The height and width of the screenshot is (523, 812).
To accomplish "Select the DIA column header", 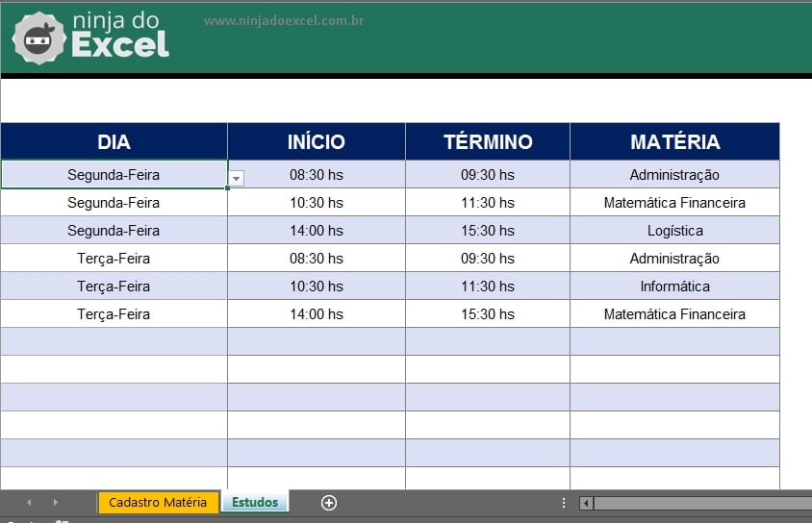I will (x=114, y=141).
